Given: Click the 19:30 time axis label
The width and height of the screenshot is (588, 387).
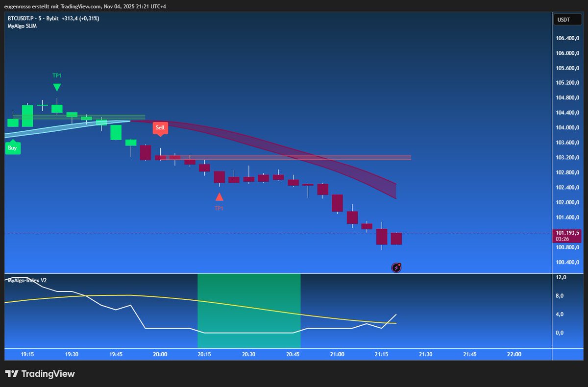Looking at the screenshot, I should [72, 354].
